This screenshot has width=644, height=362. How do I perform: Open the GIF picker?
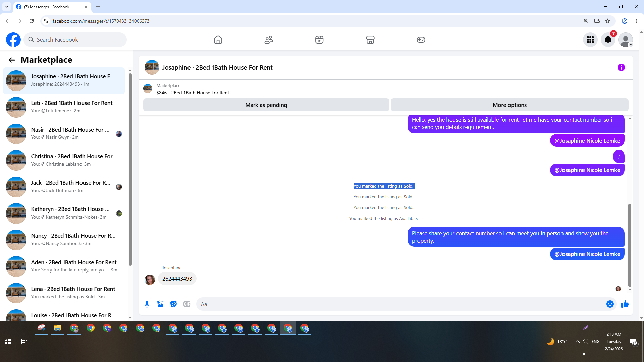187,304
